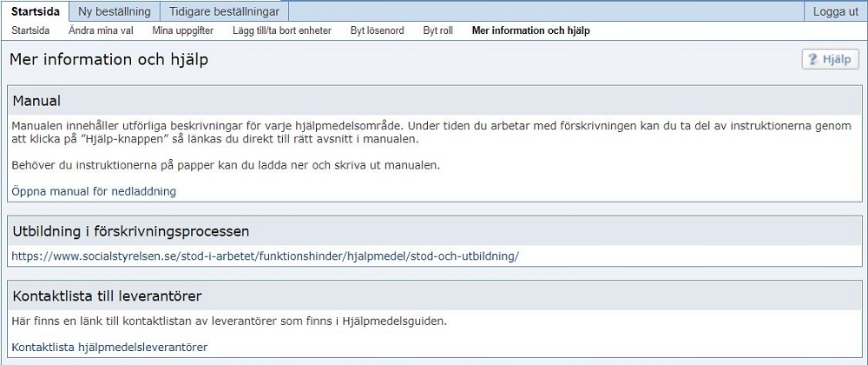868x365 pixels.
Task: Open the Startsida main tab
Action: [36, 11]
